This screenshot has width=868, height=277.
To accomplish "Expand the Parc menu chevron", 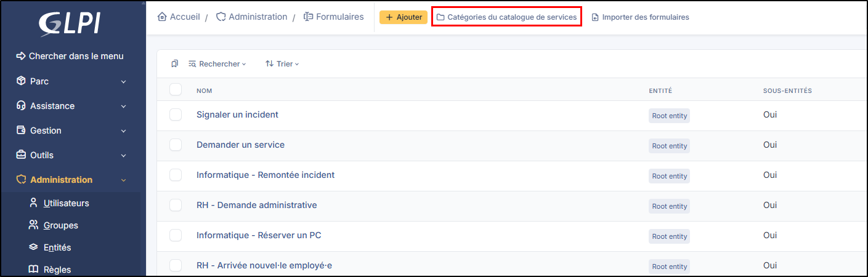I will (x=123, y=82).
